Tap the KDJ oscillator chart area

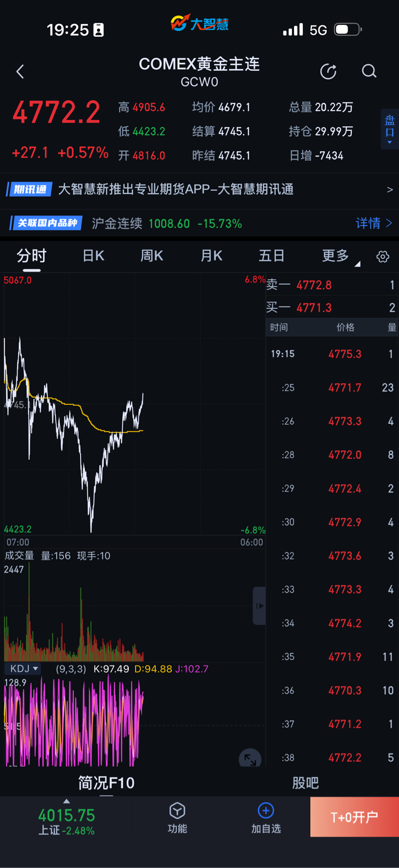coord(135,721)
